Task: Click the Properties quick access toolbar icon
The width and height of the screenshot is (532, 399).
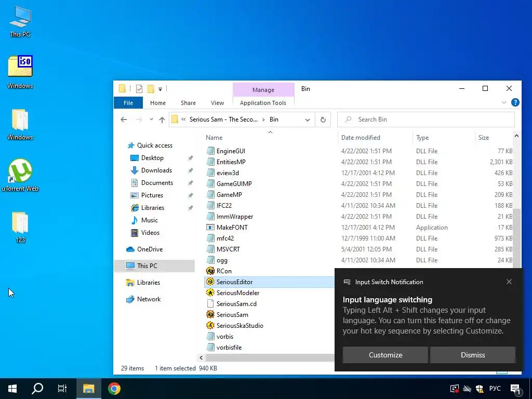Action: coord(139,89)
